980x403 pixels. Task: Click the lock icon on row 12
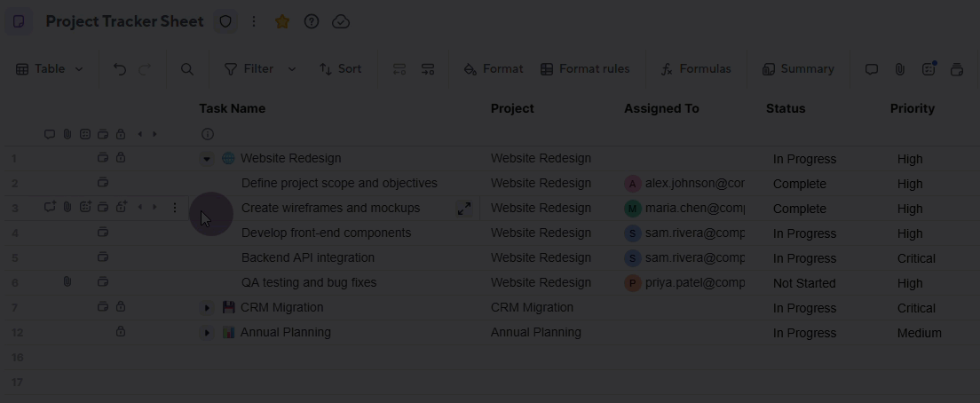[x=121, y=331]
